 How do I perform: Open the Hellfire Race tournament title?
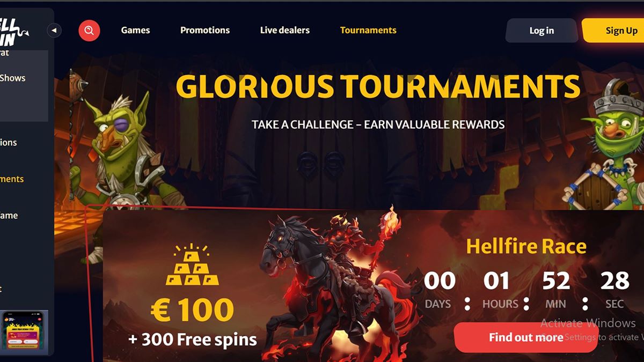(x=526, y=246)
